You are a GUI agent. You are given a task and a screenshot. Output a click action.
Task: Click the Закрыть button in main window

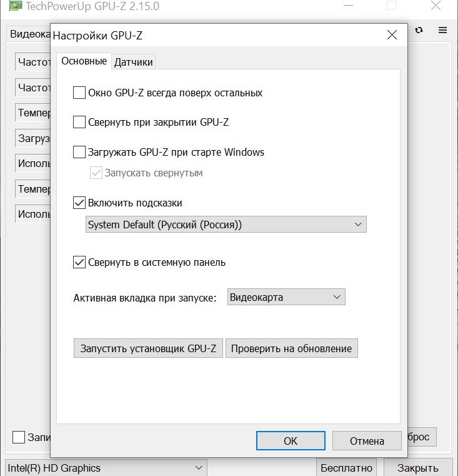[418, 468]
